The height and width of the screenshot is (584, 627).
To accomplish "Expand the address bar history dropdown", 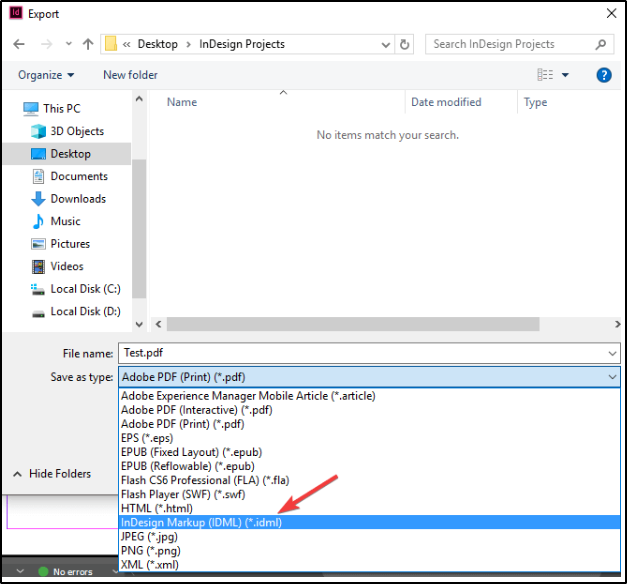I will (385, 44).
